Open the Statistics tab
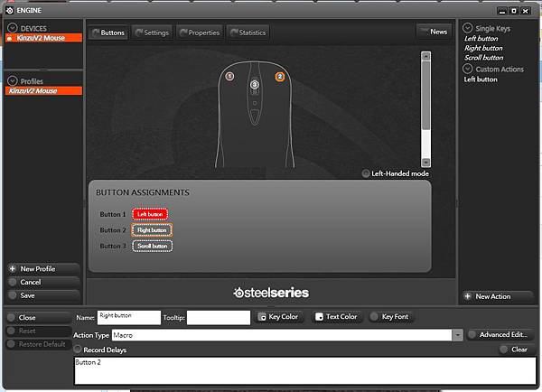 click(248, 33)
